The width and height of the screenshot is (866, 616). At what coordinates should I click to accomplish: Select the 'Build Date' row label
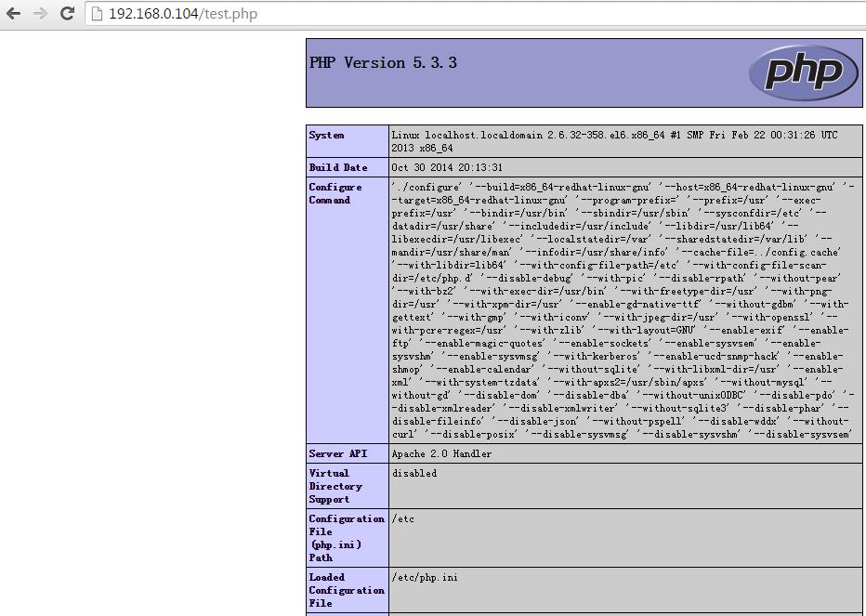pyautogui.click(x=338, y=167)
